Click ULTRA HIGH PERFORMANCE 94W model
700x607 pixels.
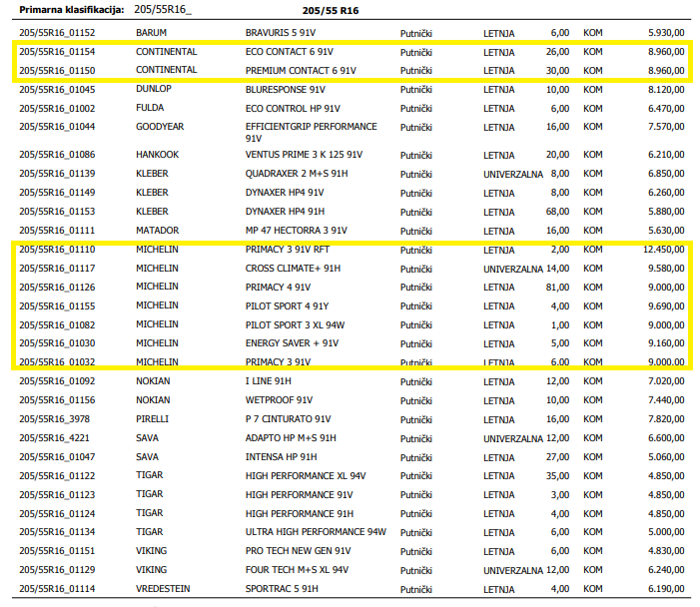click(316, 531)
